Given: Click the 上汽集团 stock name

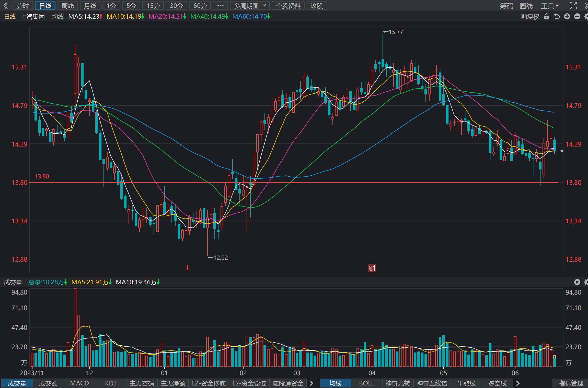Looking at the screenshot, I should pos(32,17).
